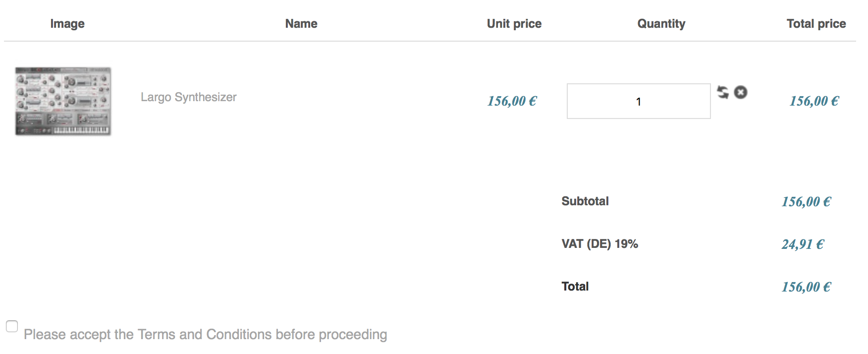Click the VAT (DE) 19% label
The width and height of the screenshot is (868, 354).
(x=599, y=244)
